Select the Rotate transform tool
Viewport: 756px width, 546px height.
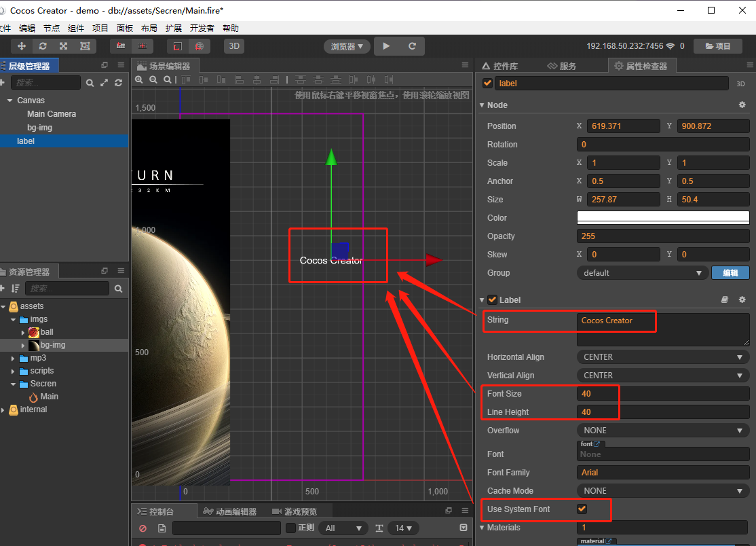tap(43, 46)
